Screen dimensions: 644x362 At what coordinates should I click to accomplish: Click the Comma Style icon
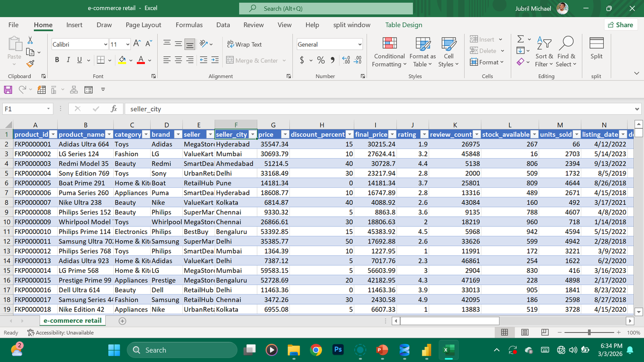point(333,61)
